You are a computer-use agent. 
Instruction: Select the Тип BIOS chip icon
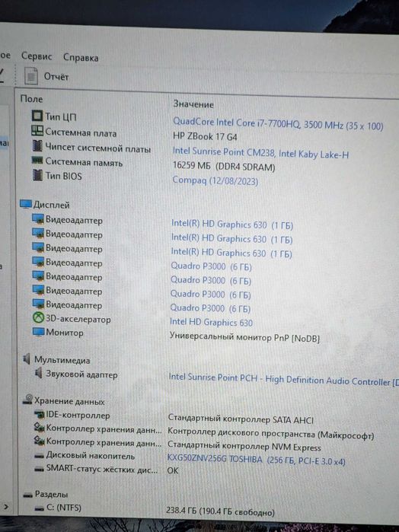[37, 175]
